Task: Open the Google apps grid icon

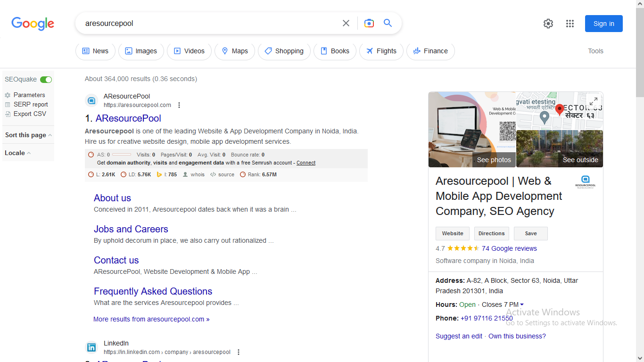Action: (570, 24)
